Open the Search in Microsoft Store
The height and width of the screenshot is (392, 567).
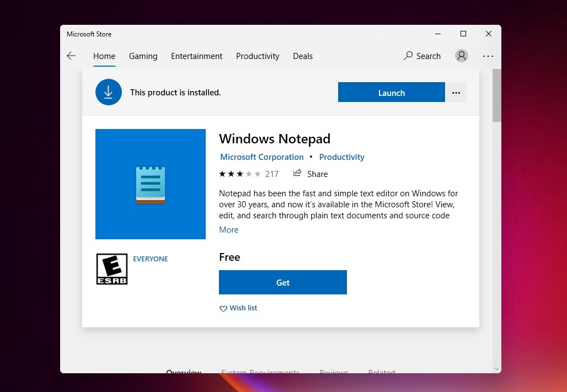(422, 56)
